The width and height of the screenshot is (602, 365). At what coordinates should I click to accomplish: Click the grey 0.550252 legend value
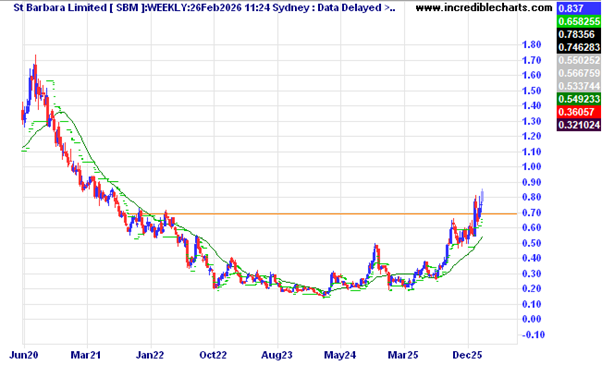579,60
